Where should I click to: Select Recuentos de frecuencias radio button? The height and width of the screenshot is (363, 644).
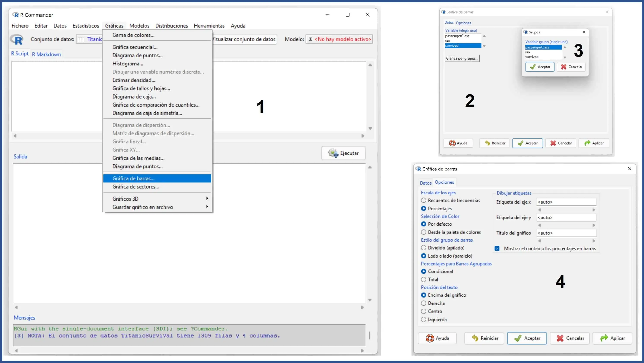423,200
